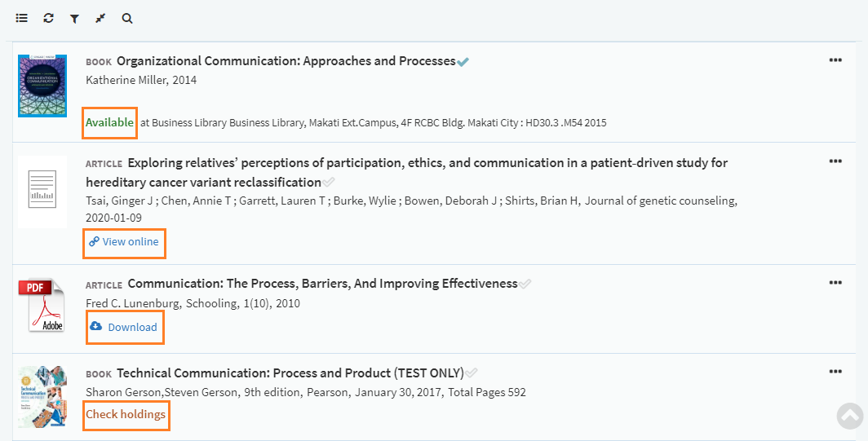The width and height of the screenshot is (868, 441).
Task: Click the Adobe PDF thumbnail
Action: click(x=42, y=304)
